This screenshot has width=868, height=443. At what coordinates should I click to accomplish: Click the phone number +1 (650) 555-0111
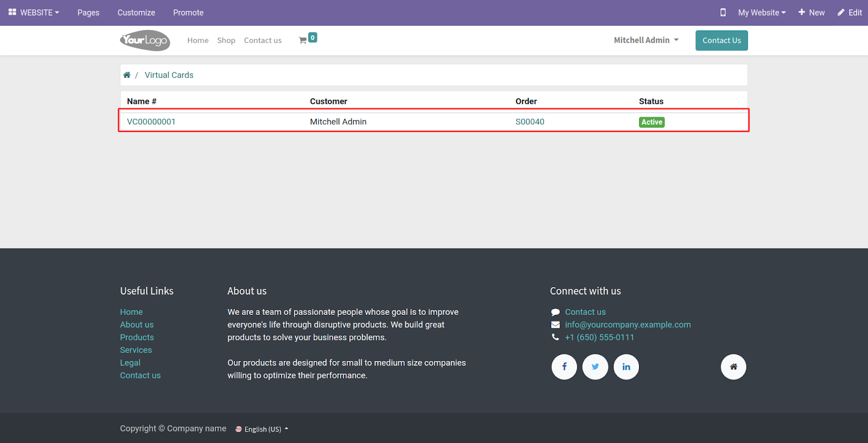point(599,337)
